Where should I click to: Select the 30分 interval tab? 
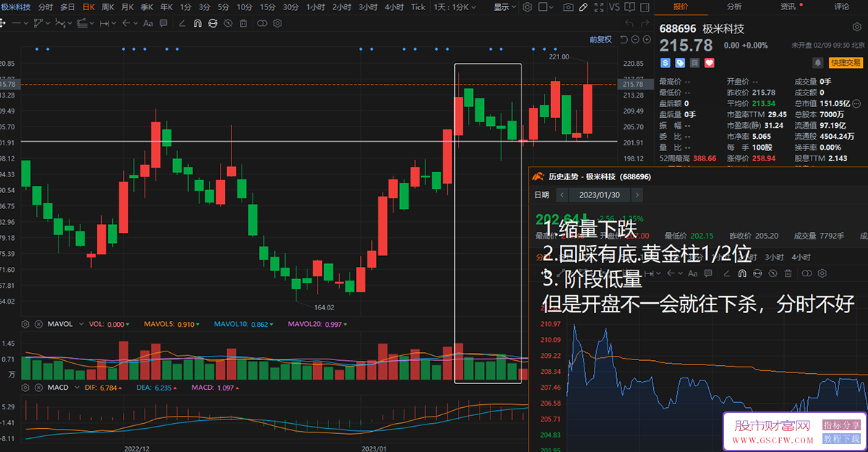point(291,7)
